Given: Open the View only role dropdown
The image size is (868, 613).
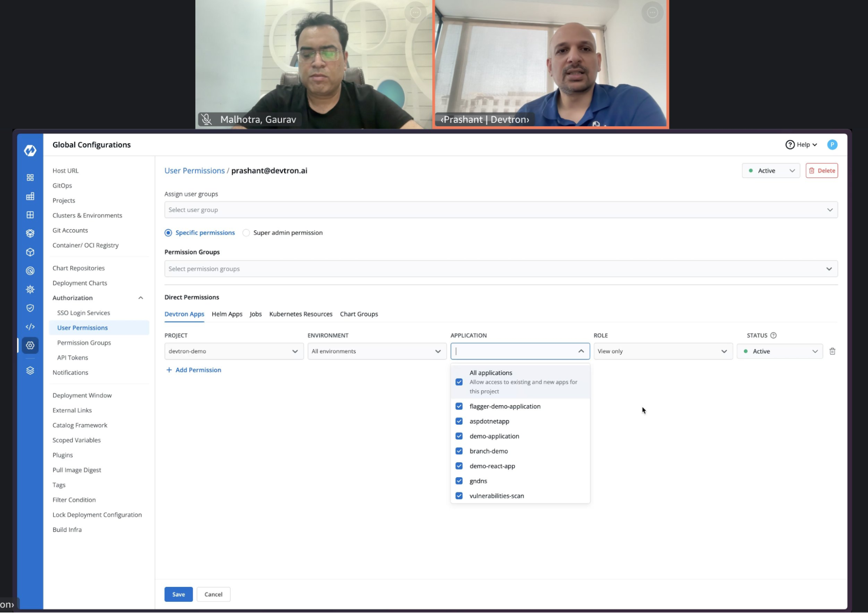Looking at the screenshot, I should pyautogui.click(x=663, y=351).
